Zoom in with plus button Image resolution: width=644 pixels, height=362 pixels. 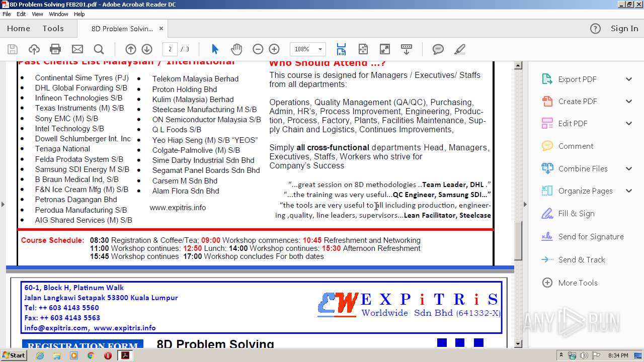click(x=274, y=49)
